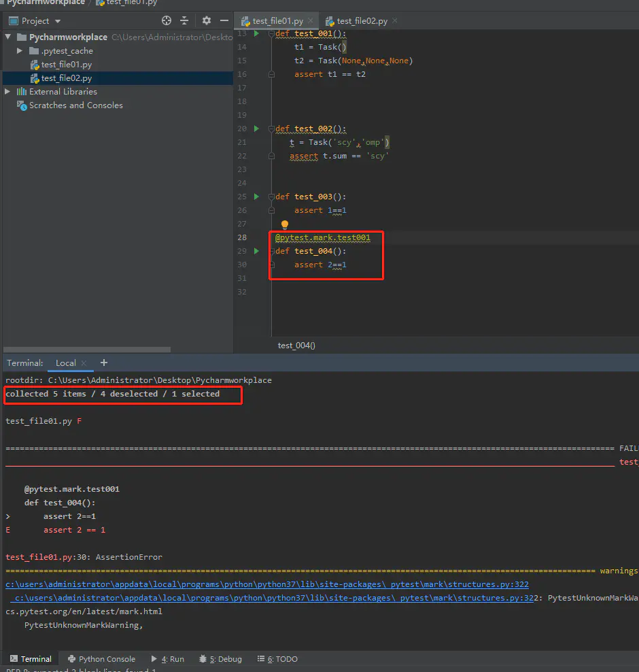Select test_file01.py in project tree

67,65
